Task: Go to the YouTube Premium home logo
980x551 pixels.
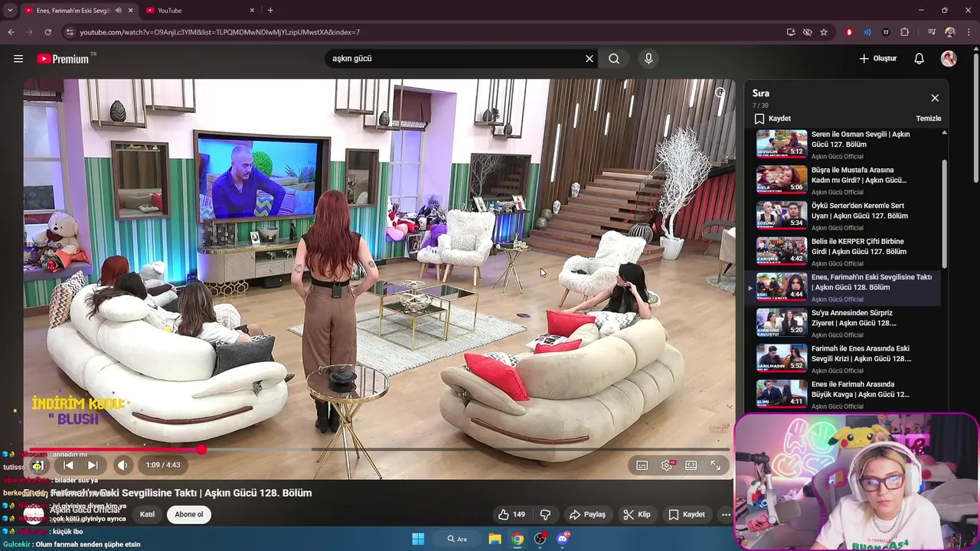Action: [x=64, y=59]
